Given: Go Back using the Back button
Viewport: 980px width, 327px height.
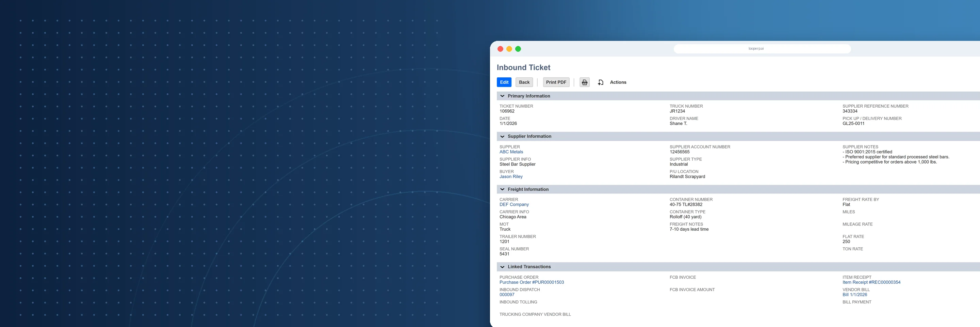Looking at the screenshot, I should 524,82.
